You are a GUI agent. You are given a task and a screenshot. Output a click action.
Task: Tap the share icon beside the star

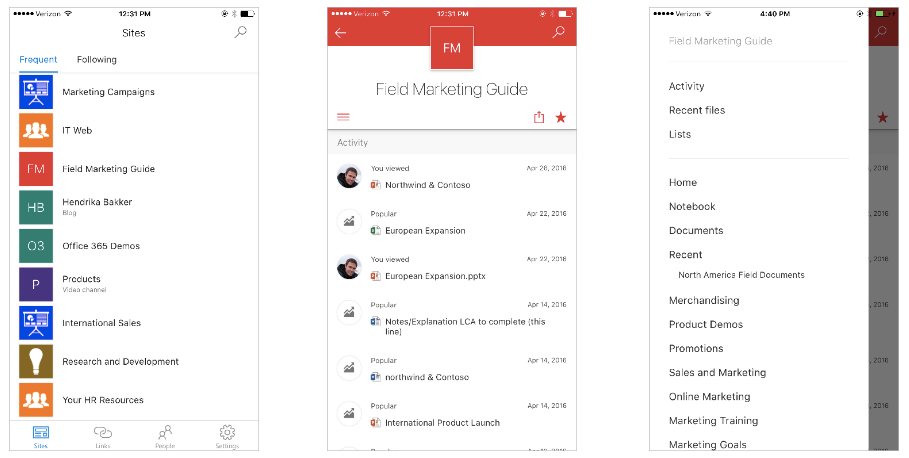point(539,117)
